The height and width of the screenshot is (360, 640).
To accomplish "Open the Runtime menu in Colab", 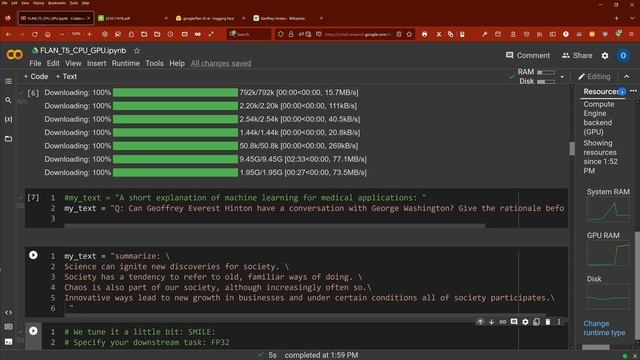I will [x=126, y=63].
